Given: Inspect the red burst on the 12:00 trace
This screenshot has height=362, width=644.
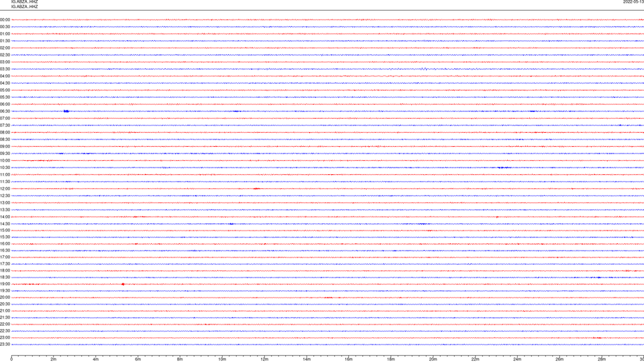Looking at the screenshot, I should [256, 189].
